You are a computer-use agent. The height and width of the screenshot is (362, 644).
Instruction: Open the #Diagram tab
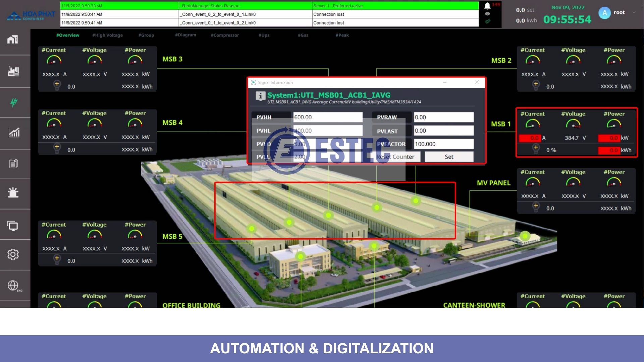185,35
